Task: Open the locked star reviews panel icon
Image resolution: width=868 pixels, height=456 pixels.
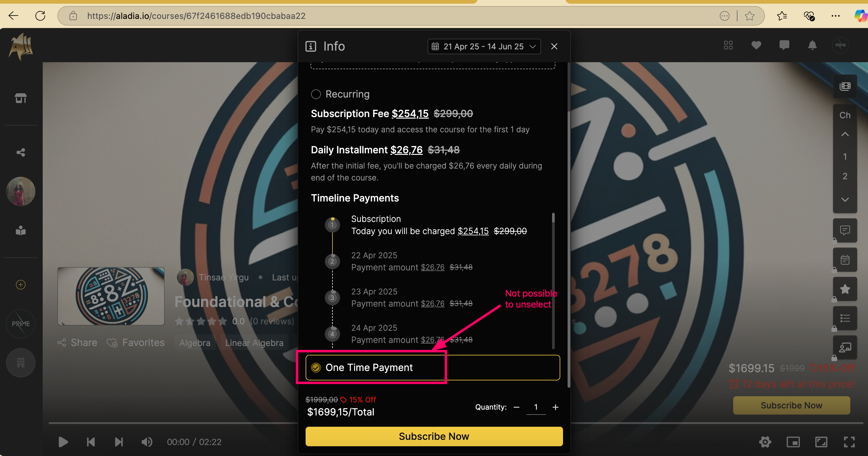Action: (x=845, y=289)
